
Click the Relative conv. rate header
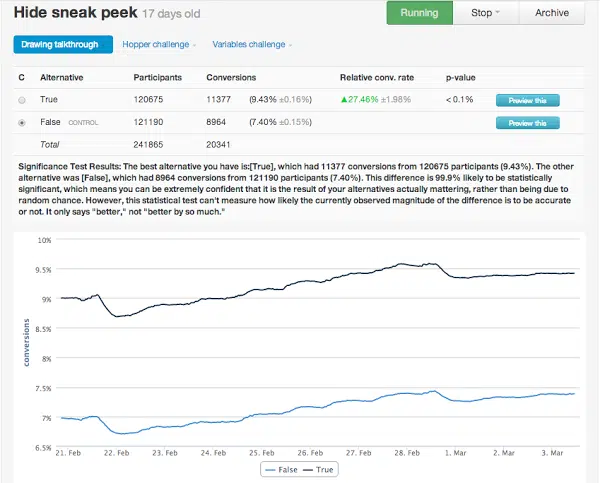click(x=374, y=77)
